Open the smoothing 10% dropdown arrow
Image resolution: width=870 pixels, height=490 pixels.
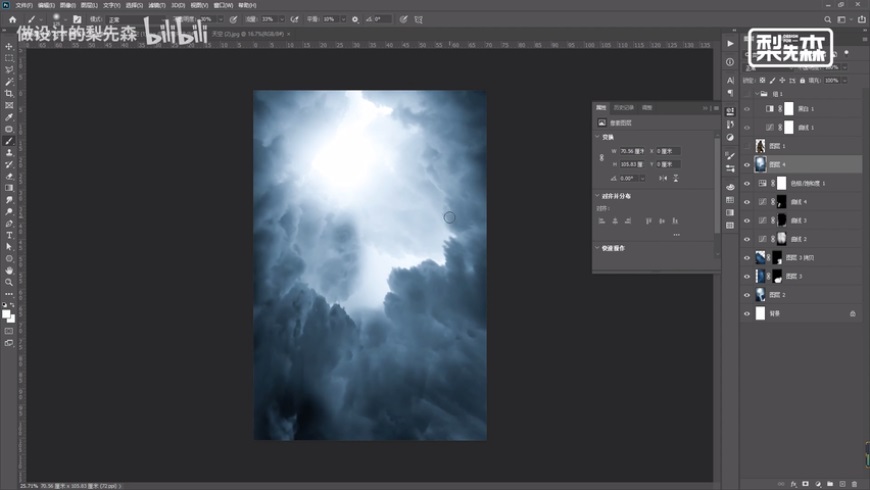[x=343, y=19]
